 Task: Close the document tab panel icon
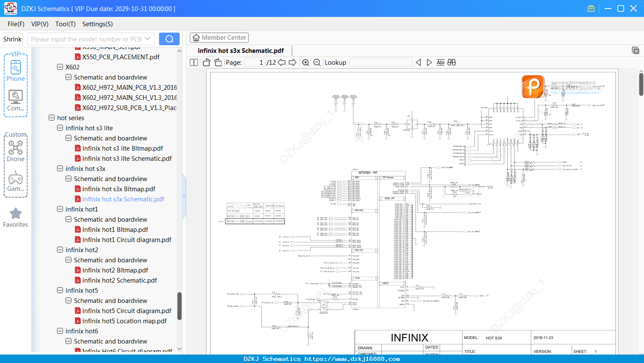click(x=636, y=50)
